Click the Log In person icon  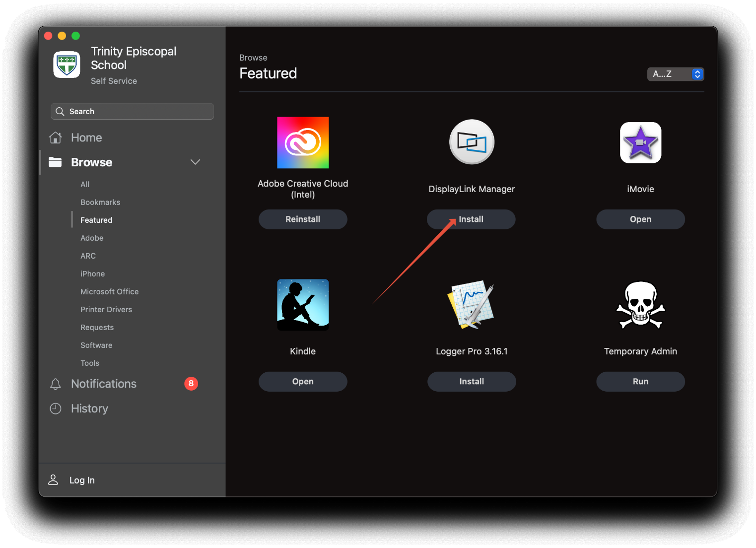point(53,479)
